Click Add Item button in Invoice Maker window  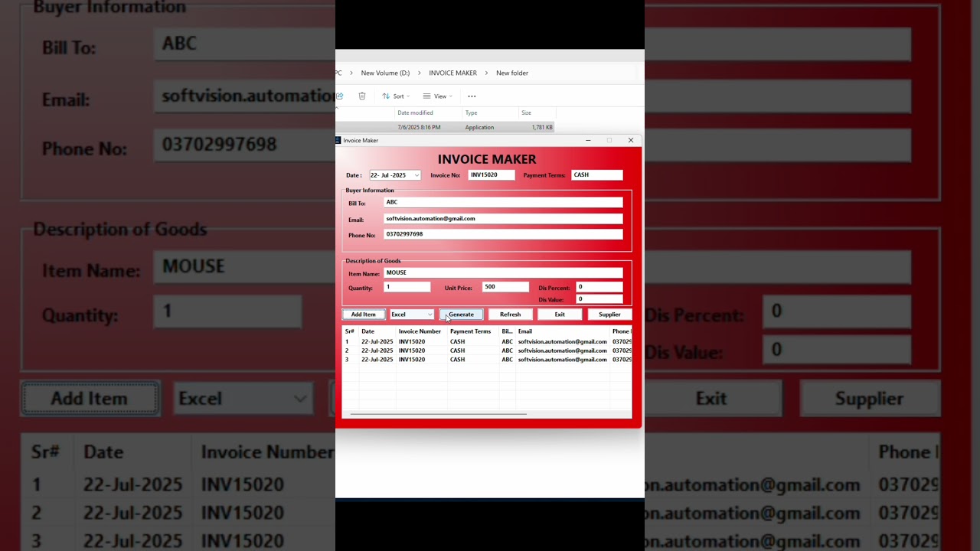pos(364,315)
